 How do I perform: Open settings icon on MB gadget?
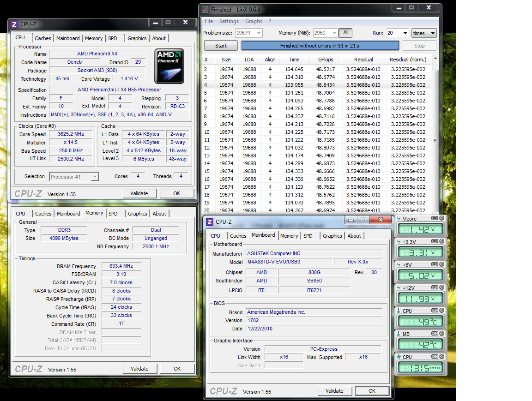tap(434, 334)
